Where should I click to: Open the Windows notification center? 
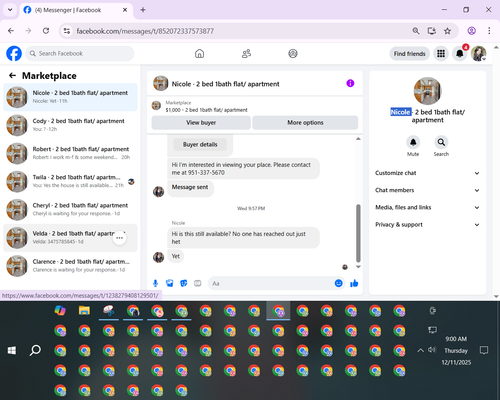[x=484, y=350]
